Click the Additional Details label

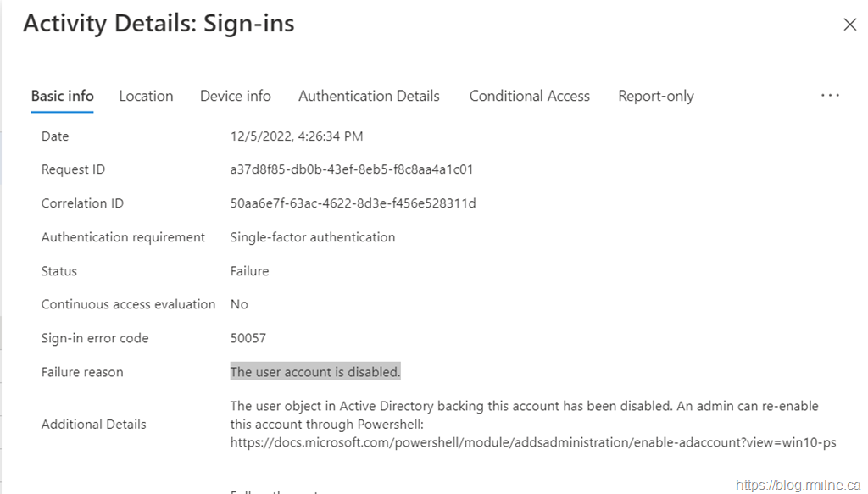[x=93, y=424]
